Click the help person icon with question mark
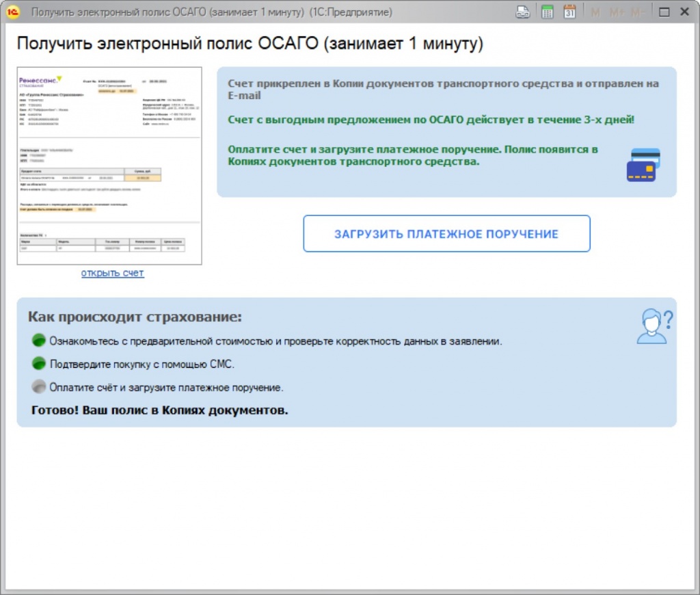The height and width of the screenshot is (595, 700). (655, 326)
